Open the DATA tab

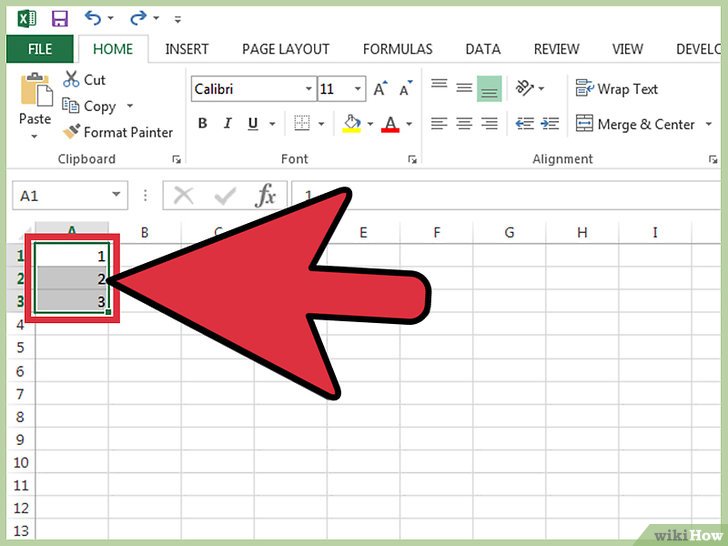[x=483, y=49]
